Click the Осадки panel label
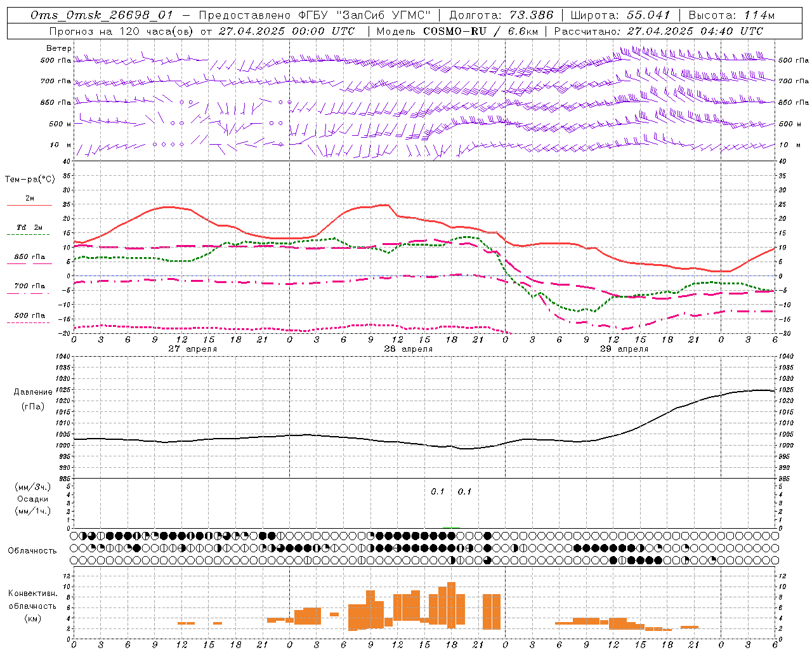This screenshot has height=650, width=812. (33, 499)
